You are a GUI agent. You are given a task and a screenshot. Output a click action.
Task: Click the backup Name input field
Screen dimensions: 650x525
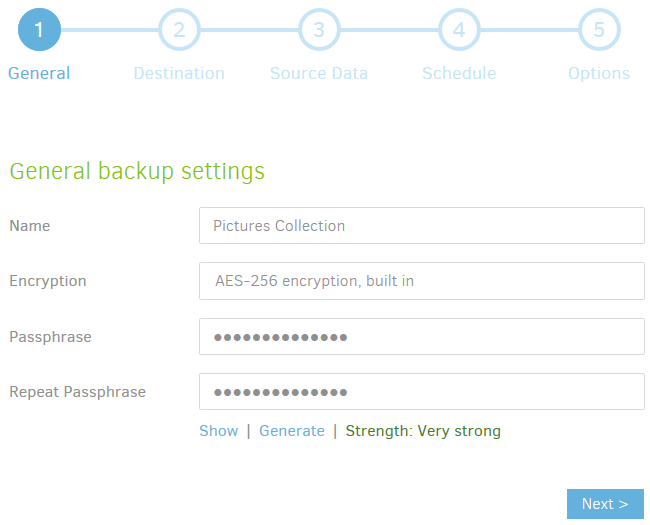tap(421, 226)
